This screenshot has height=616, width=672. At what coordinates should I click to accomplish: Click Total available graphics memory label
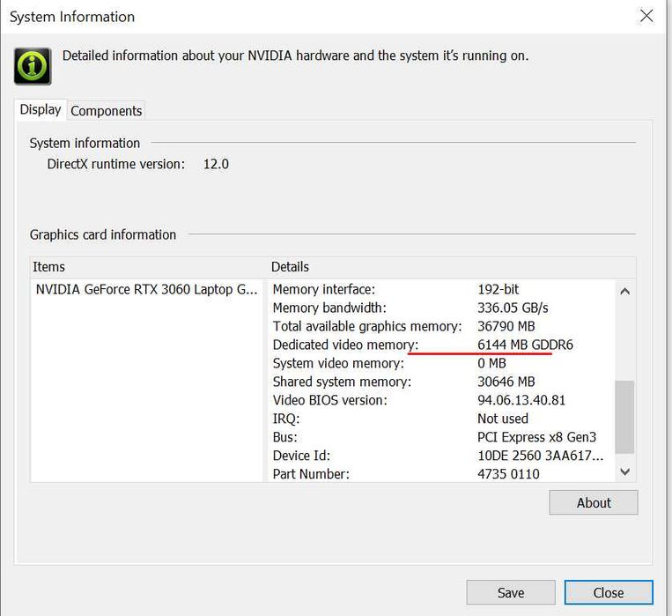pyautogui.click(x=367, y=326)
